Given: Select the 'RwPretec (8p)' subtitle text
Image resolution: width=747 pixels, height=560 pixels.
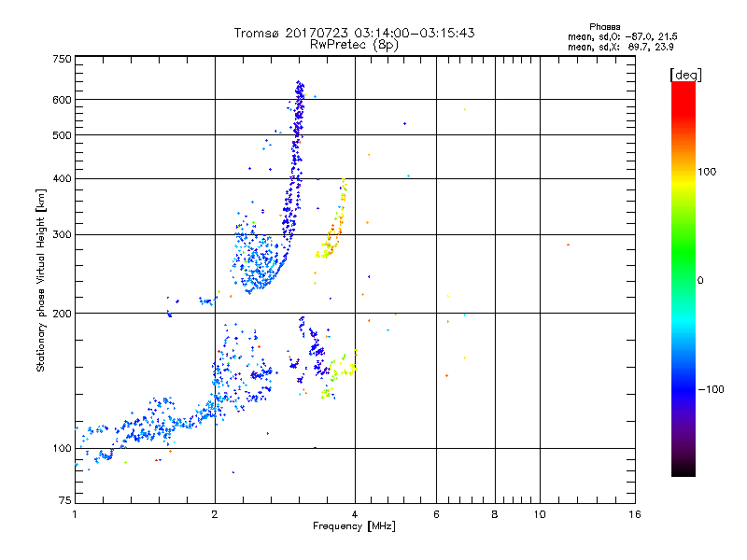Looking at the screenshot, I should click(x=354, y=45).
